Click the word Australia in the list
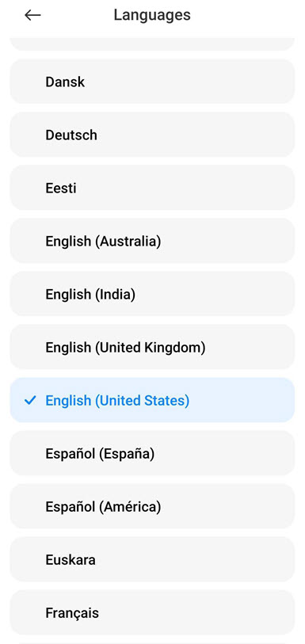Viewport: 305px width, 644px height. pyautogui.click(x=128, y=242)
